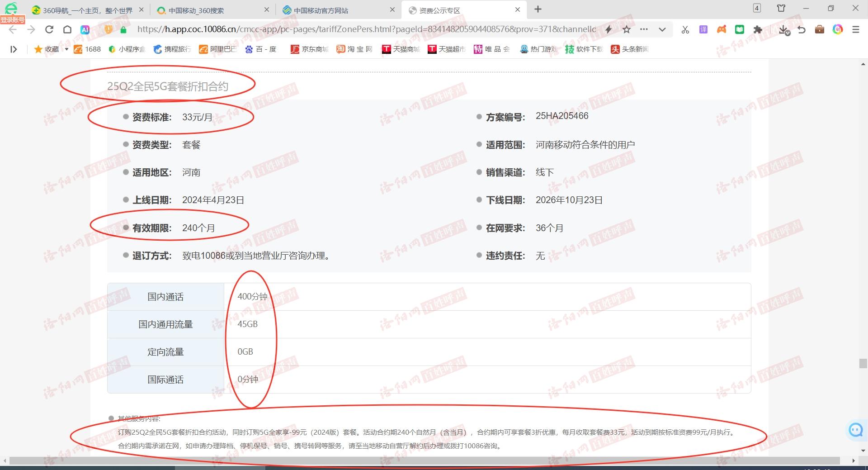
Task: Open the downloads icon
Action: 784,30
